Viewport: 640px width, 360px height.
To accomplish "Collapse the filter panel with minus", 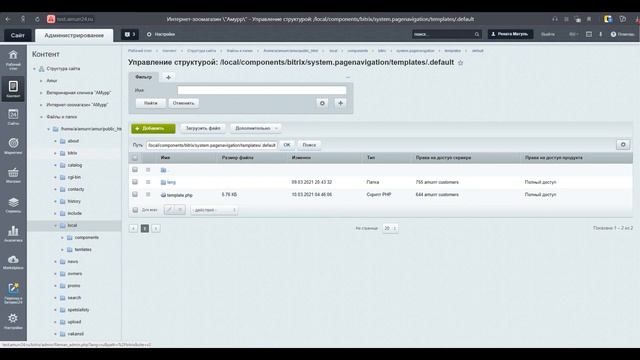I will tap(348, 77).
